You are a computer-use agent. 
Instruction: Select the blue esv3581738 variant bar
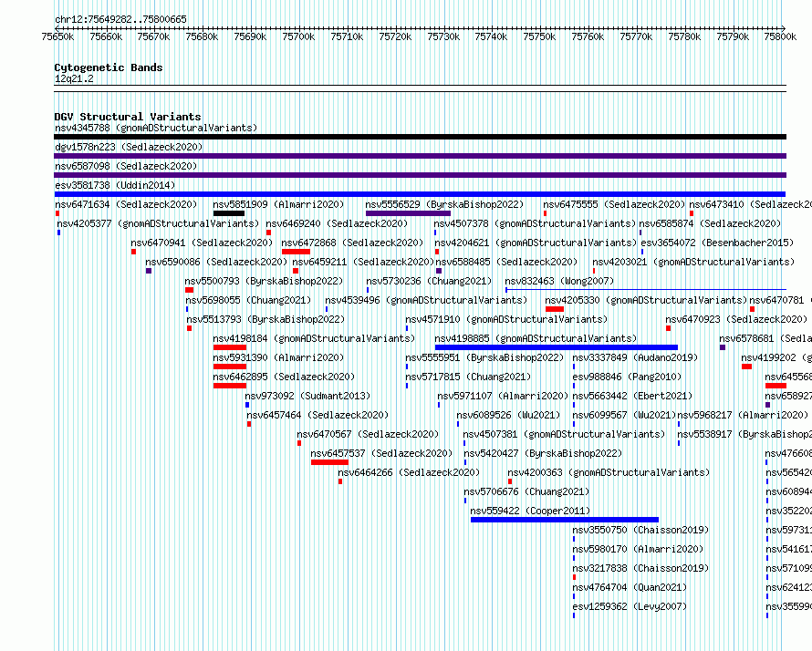pos(420,194)
